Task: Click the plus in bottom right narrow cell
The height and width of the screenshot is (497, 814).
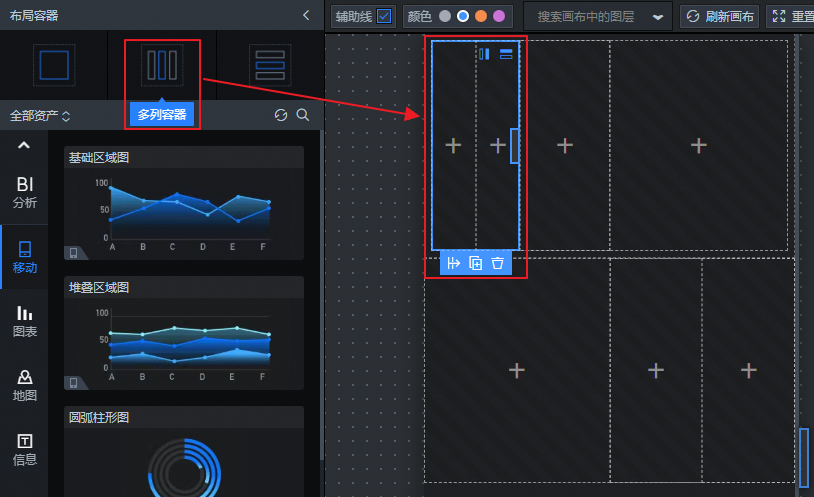Action: click(x=749, y=370)
